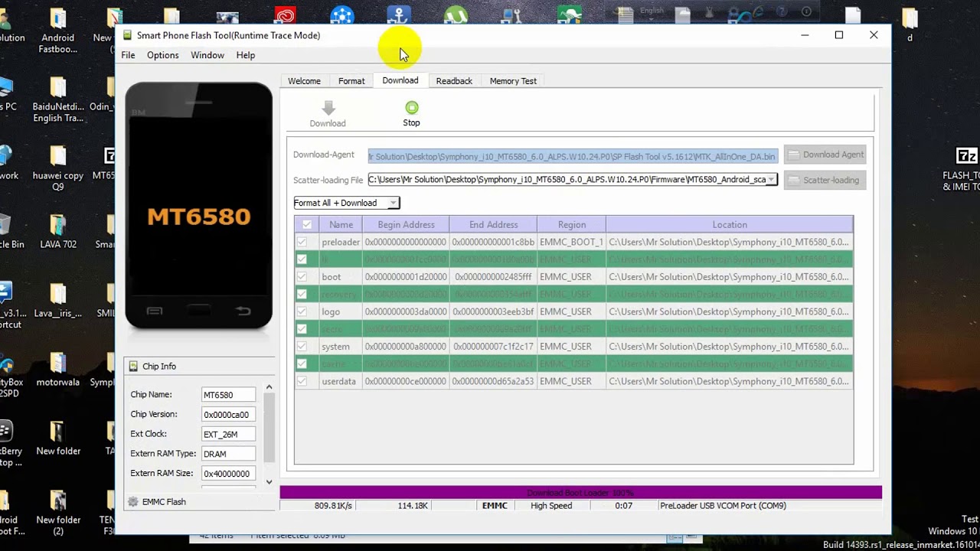Screen dimensions: 980x551
Task: Switch to the Readback tab
Action: click(454, 81)
